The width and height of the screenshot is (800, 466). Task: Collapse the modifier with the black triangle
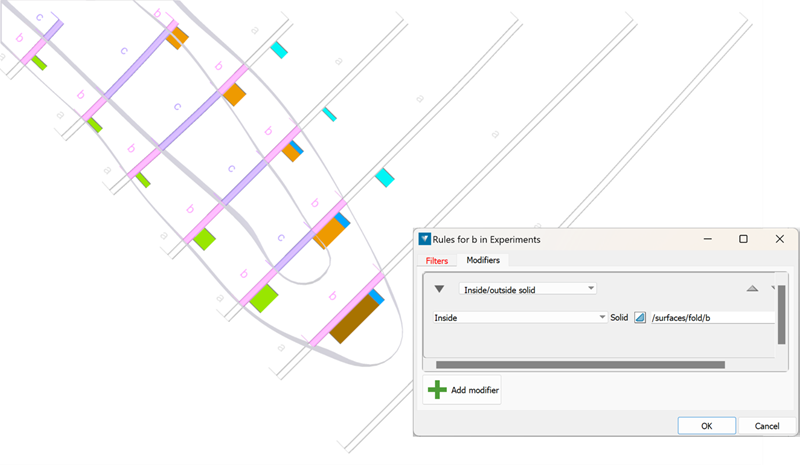439,289
